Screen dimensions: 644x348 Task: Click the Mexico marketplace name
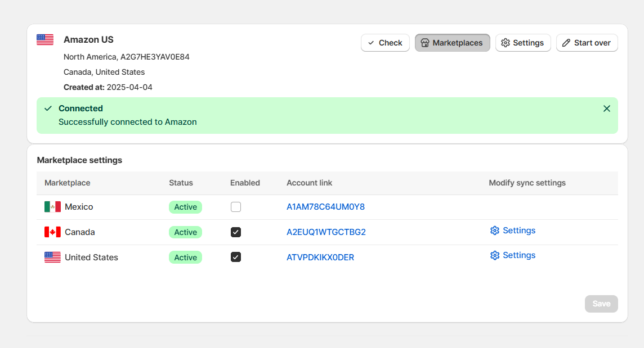79,207
